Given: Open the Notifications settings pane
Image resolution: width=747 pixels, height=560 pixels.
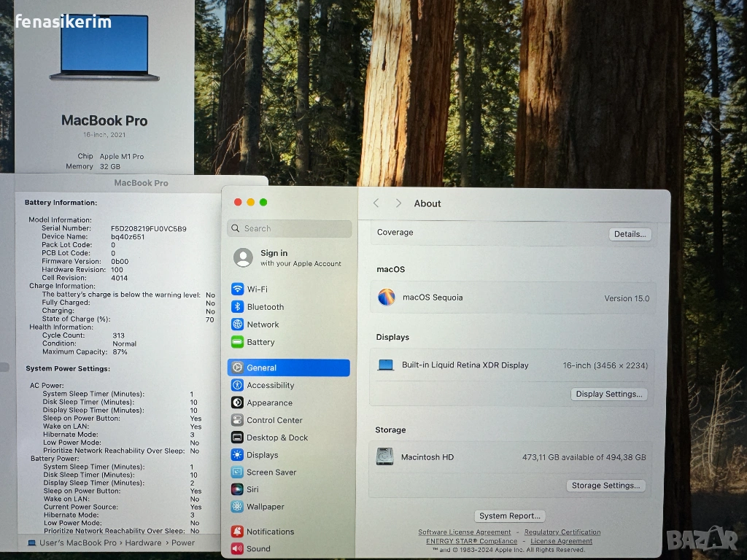Looking at the screenshot, I should [270, 532].
